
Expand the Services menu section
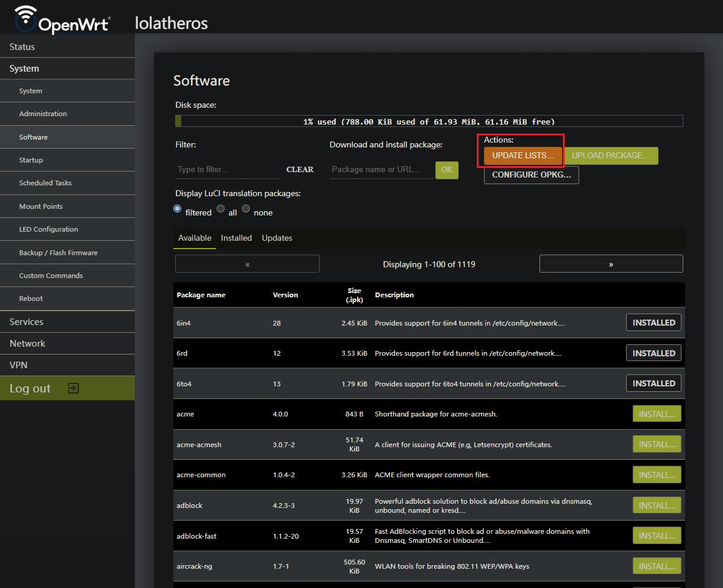67,322
